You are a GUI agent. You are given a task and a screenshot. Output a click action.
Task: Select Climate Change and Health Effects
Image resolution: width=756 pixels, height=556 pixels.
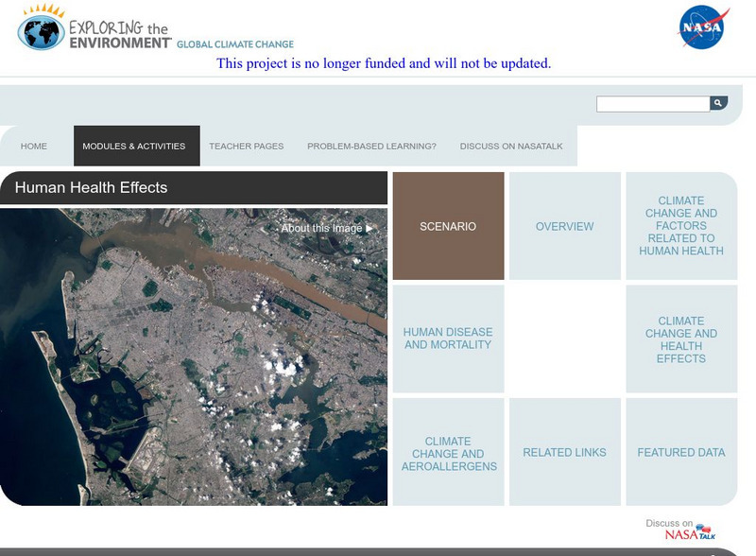[681, 339]
